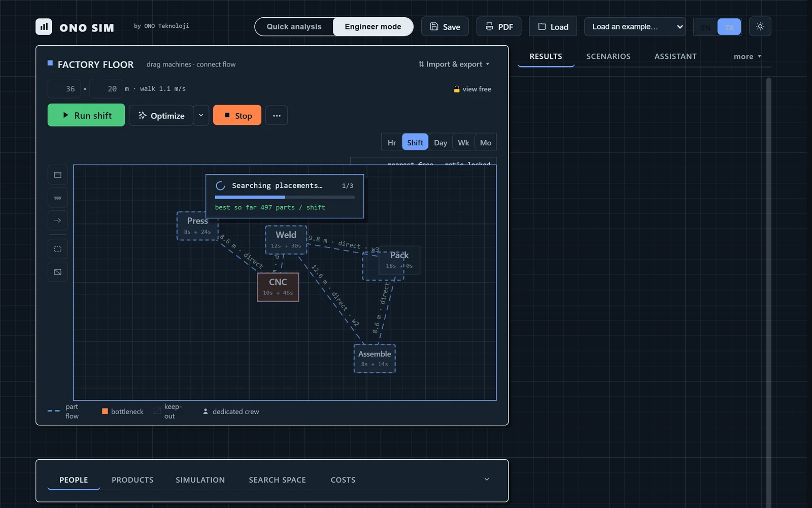Click the Run shift button
This screenshot has height=508, width=812.
(x=86, y=115)
